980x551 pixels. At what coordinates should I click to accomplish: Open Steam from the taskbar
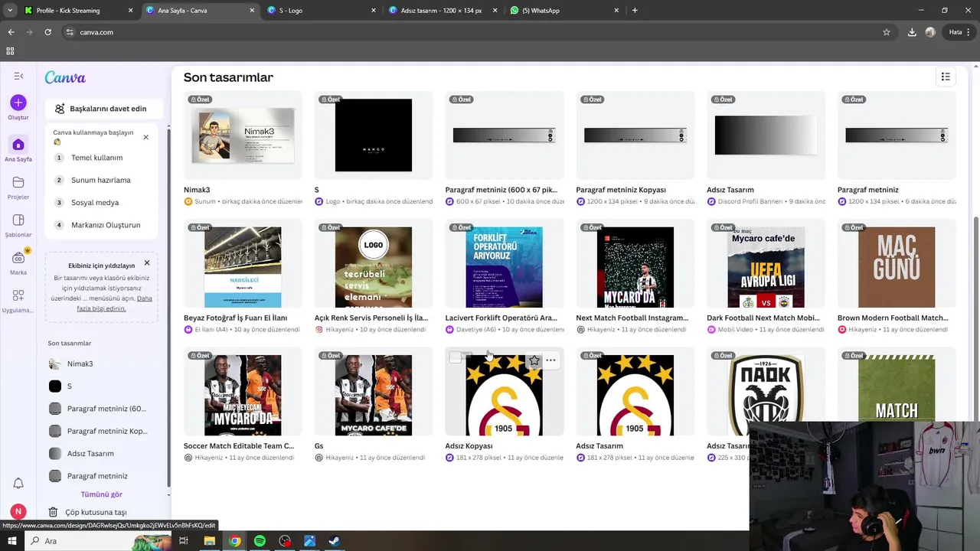click(x=335, y=541)
